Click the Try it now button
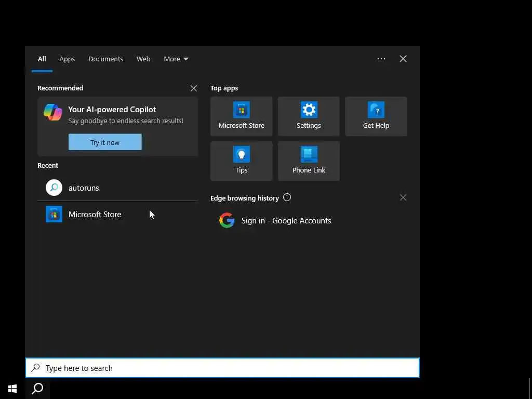The width and height of the screenshot is (532, 399). (x=105, y=142)
